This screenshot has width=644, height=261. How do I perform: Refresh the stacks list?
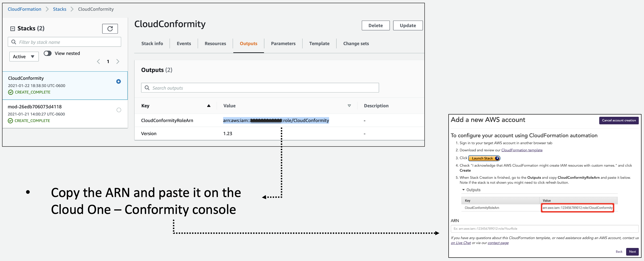110,29
